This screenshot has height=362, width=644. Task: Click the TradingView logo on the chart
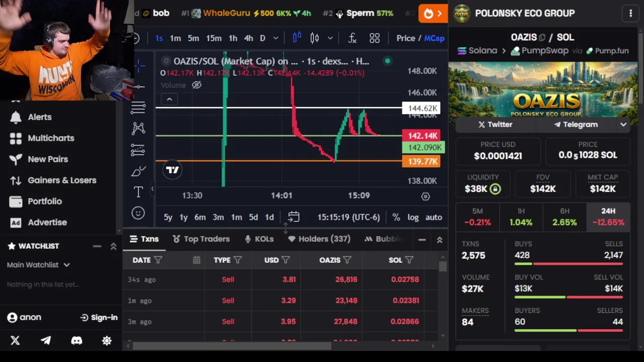click(x=172, y=170)
